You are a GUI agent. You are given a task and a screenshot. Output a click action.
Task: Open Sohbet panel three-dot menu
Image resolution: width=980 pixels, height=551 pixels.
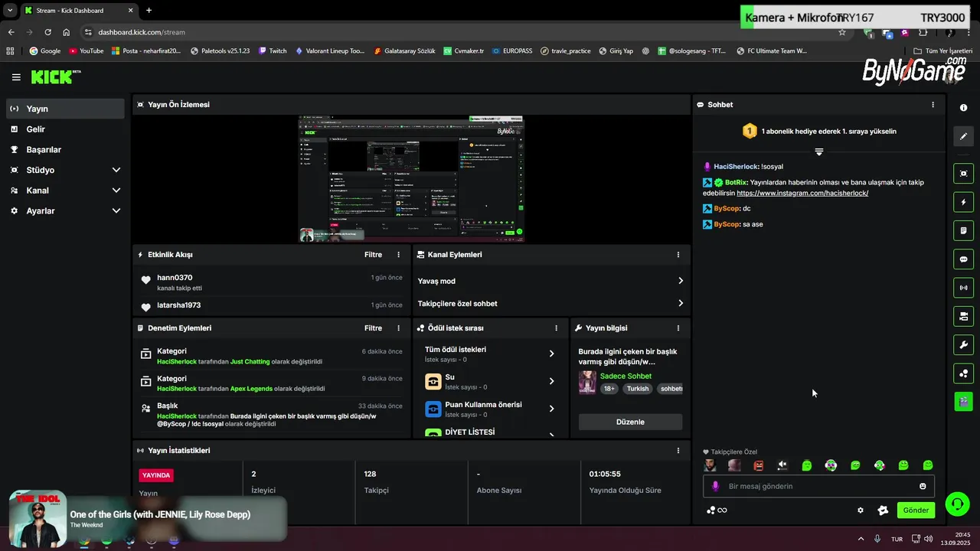click(933, 105)
